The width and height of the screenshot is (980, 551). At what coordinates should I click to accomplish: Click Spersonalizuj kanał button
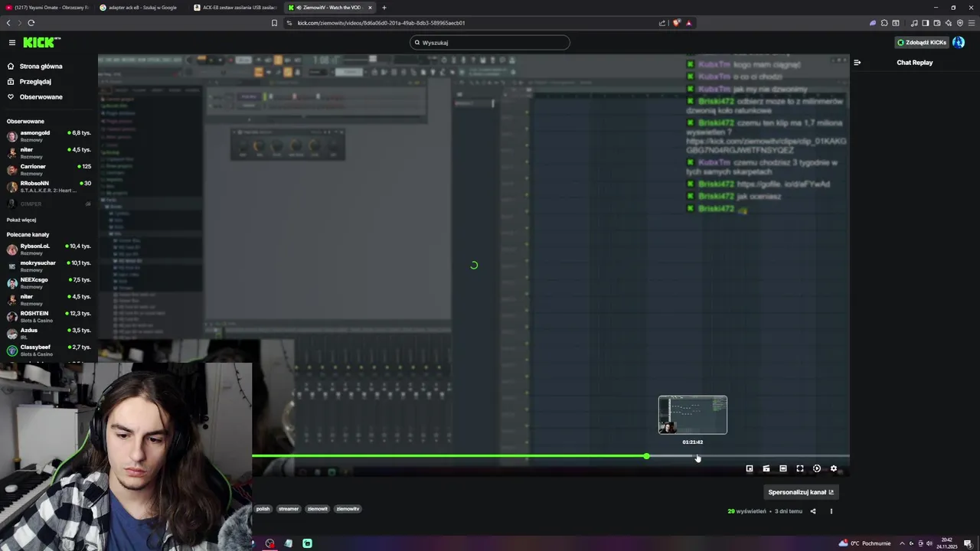coord(801,492)
